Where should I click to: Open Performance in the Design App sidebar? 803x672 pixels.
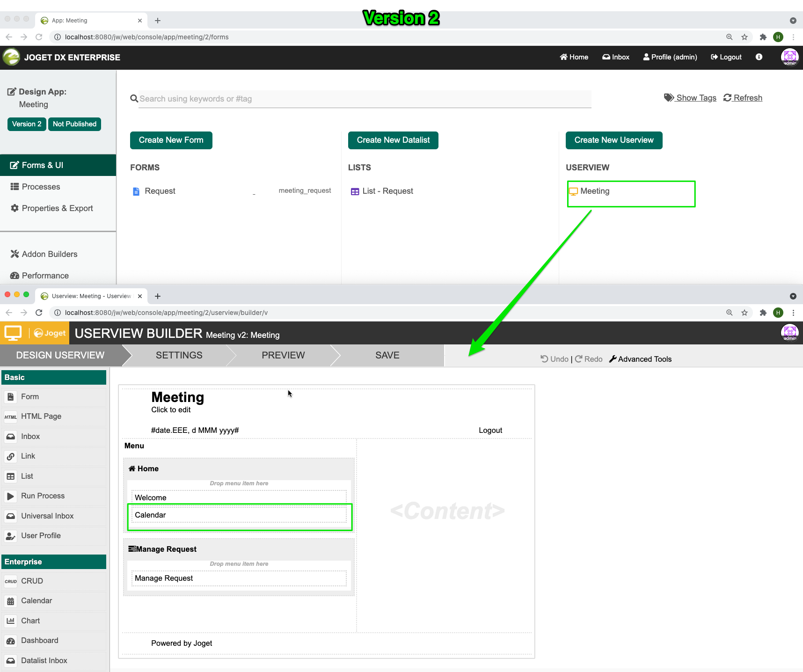pos(58,276)
